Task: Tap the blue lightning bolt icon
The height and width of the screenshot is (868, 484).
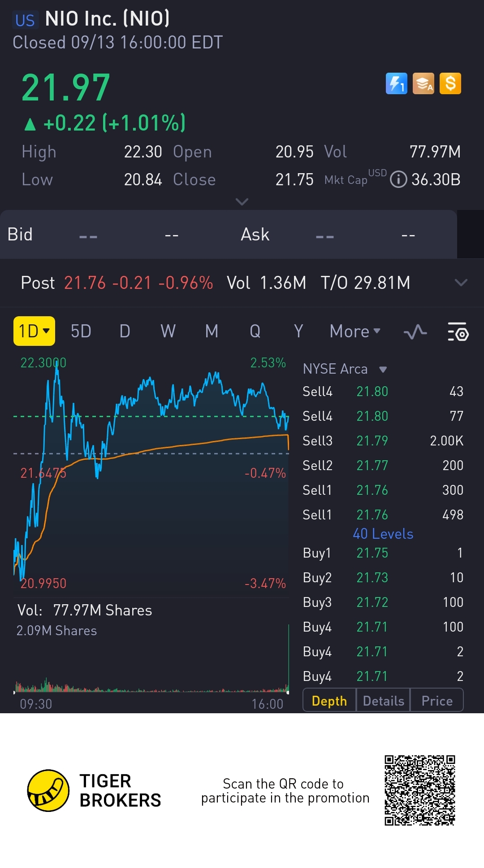Action: 396,83
